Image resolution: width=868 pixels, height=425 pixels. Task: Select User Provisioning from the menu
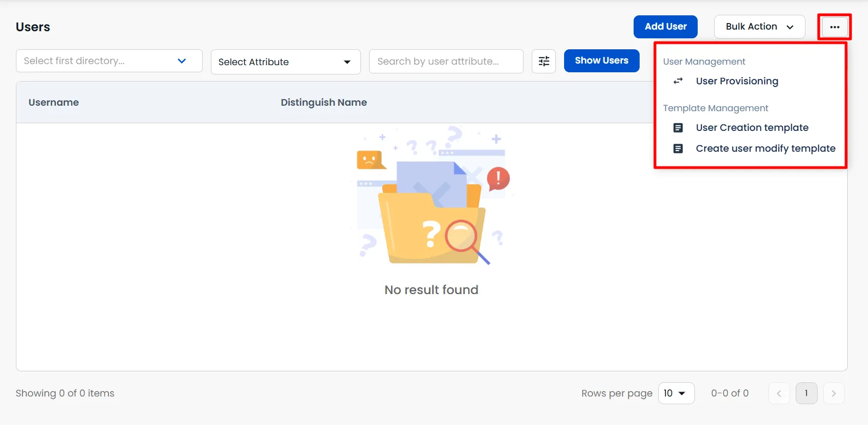click(x=737, y=81)
